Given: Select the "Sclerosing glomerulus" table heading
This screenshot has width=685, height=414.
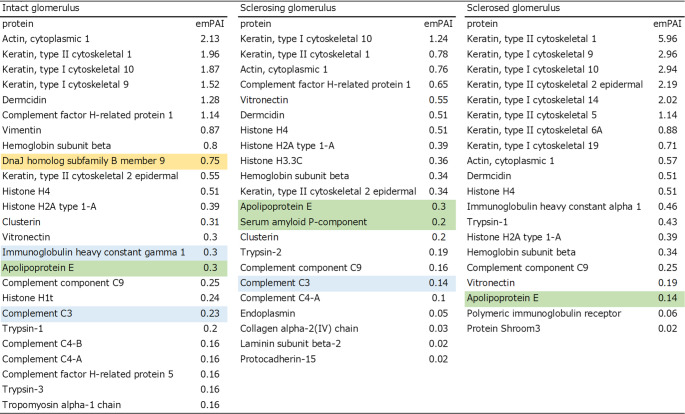Looking at the screenshot, I should (x=288, y=8).
